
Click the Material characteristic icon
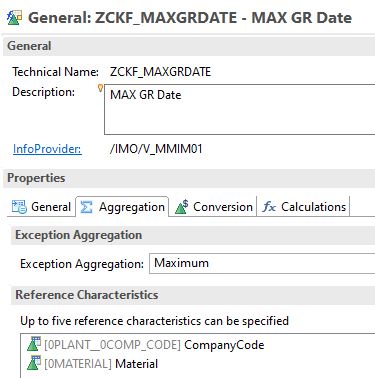(x=34, y=363)
